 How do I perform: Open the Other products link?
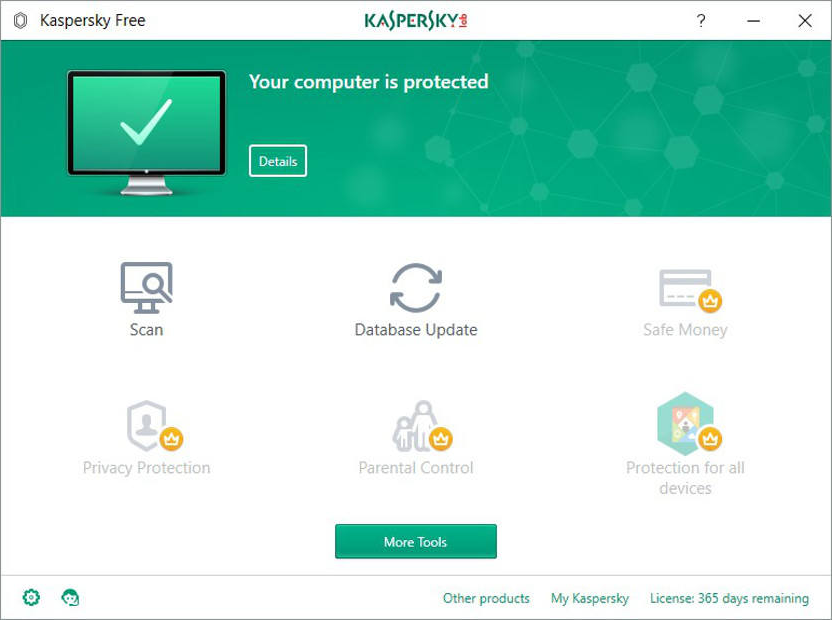tap(486, 598)
